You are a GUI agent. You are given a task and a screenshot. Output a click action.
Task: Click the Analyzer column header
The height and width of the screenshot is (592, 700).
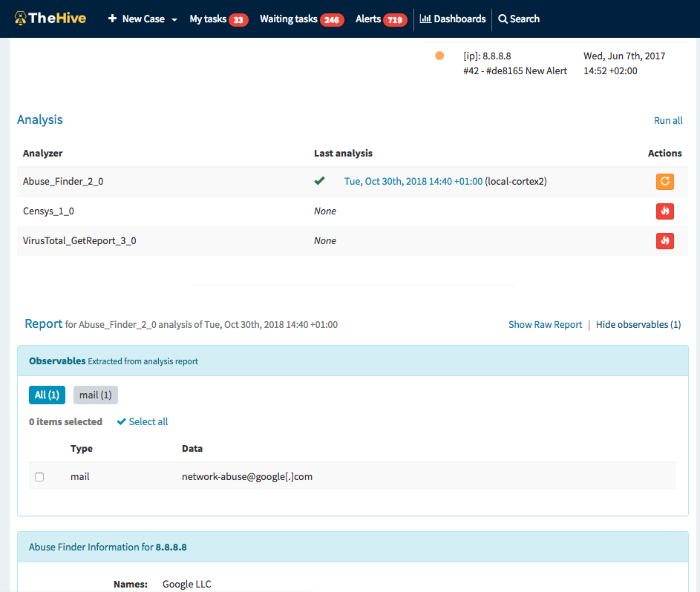(43, 153)
